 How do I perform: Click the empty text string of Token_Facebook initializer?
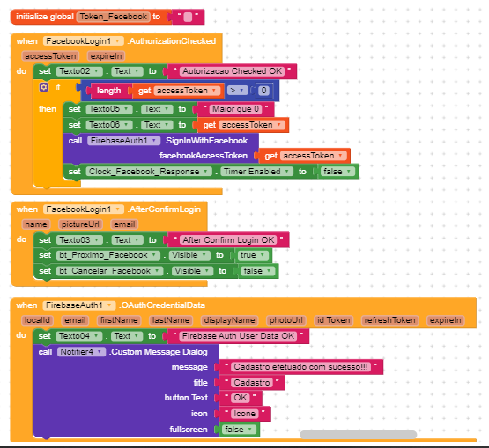click(x=188, y=17)
